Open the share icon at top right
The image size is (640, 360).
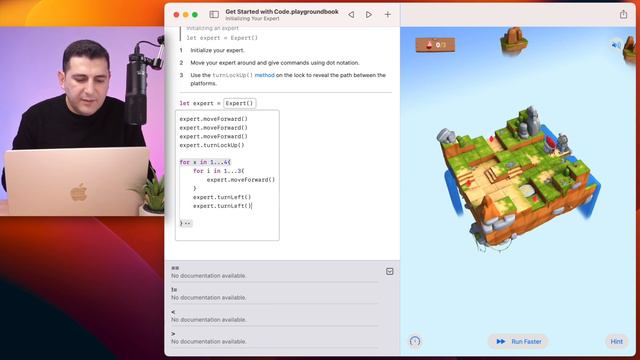623,14
